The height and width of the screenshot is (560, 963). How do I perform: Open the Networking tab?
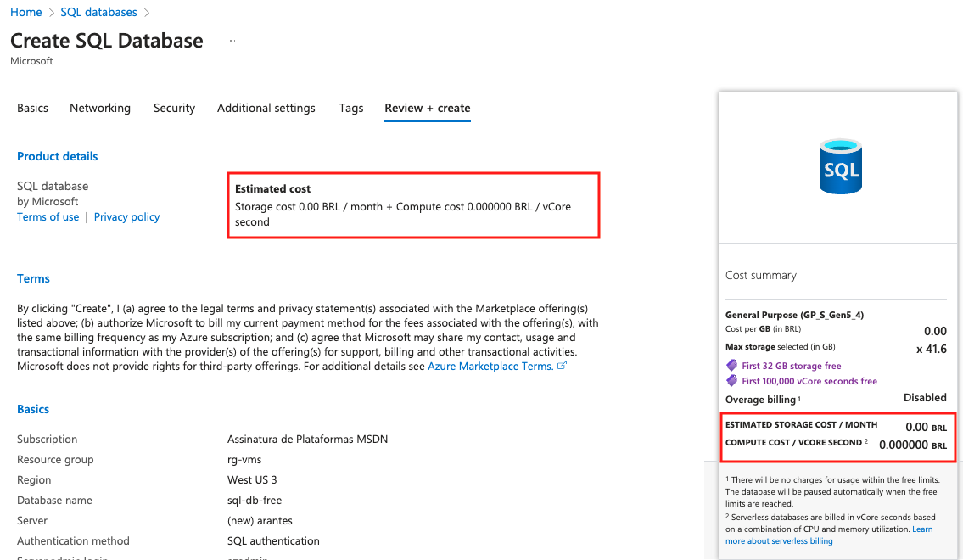click(100, 108)
